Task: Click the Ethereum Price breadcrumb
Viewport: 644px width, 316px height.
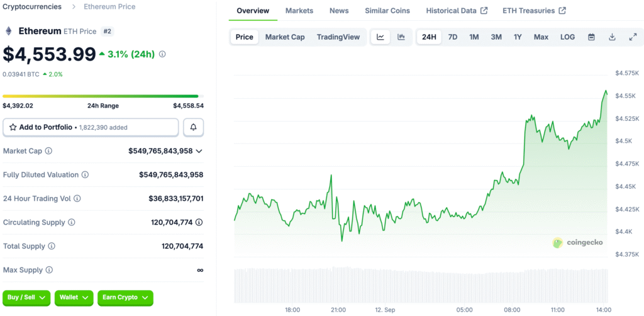Action: 109,6
